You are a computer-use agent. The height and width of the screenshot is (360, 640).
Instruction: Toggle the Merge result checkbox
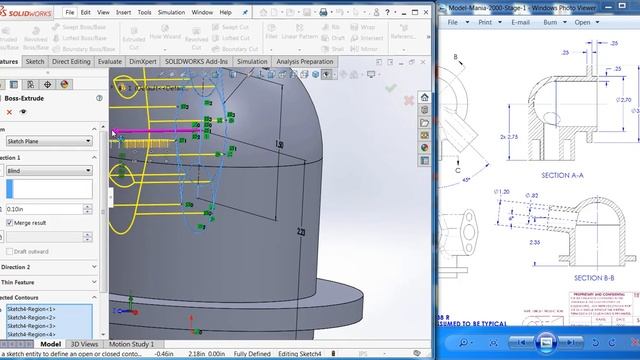[x=9, y=223]
